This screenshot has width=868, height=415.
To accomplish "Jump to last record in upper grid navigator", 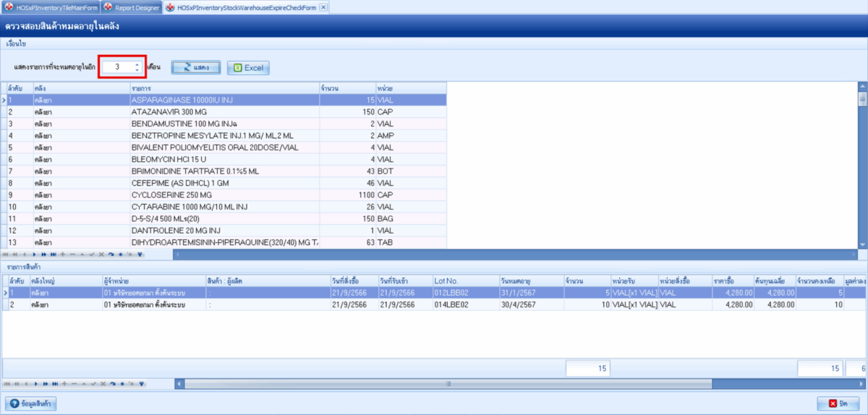I will click(x=54, y=254).
